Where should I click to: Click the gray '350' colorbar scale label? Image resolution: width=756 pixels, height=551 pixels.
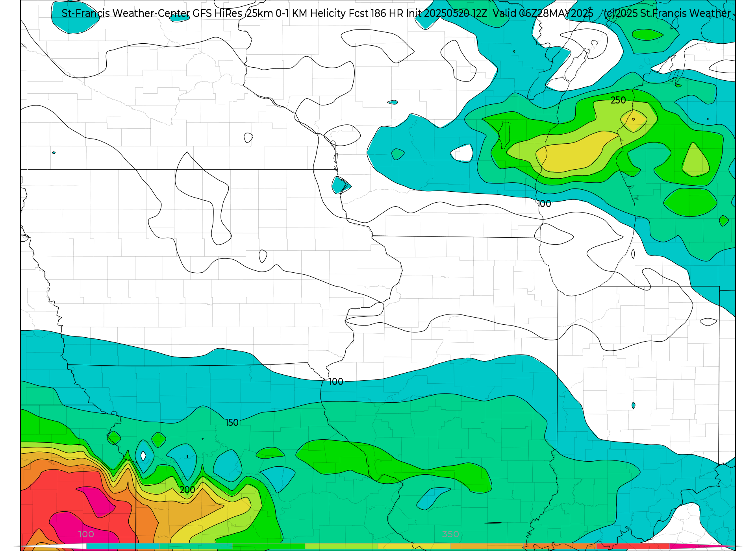(x=450, y=534)
